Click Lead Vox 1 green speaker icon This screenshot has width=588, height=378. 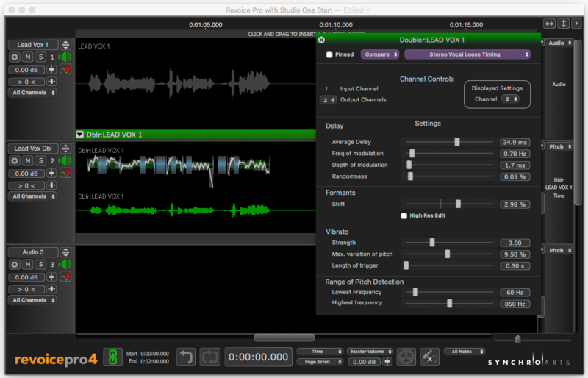(65, 57)
